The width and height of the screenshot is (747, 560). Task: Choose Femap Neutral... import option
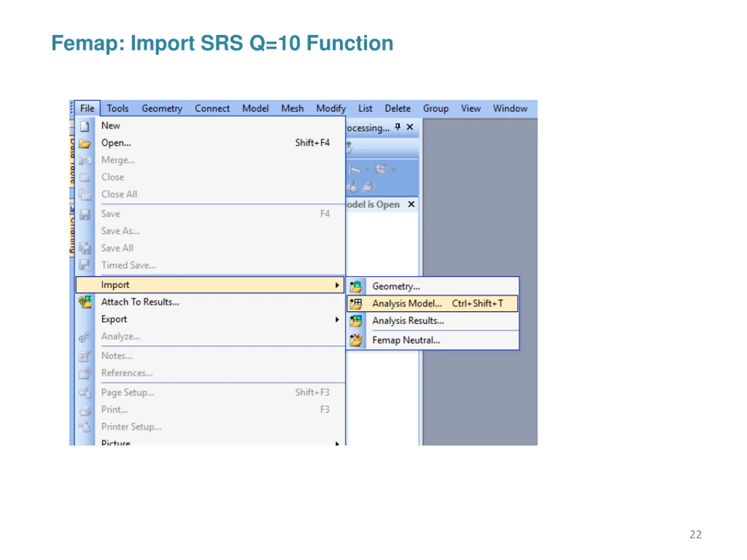tap(432, 340)
